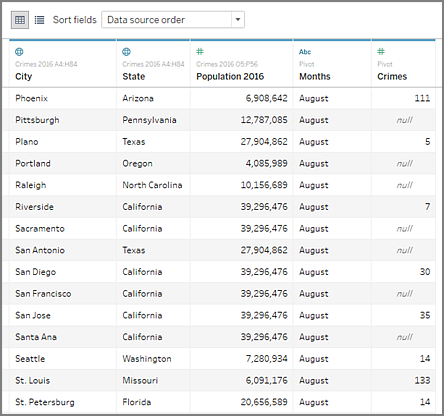Change data type of Population 2016 via number icon
The height and width of the screenshot is (416, 444).
click(200, 51)
